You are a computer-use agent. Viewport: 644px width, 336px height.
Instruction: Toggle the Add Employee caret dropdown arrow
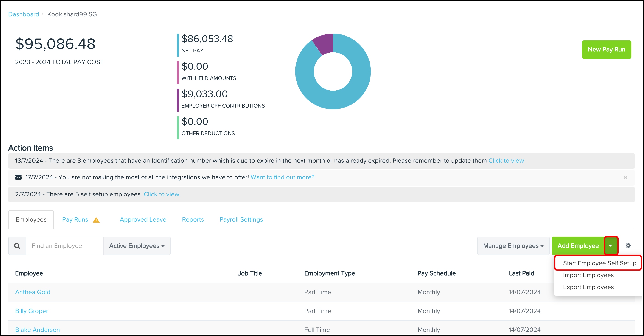pos(610,246)
